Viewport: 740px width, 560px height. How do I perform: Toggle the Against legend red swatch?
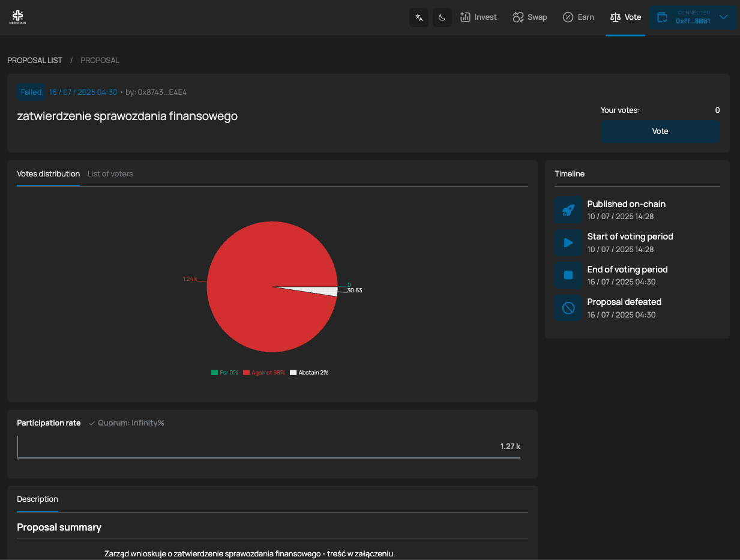tap(246, 373)
